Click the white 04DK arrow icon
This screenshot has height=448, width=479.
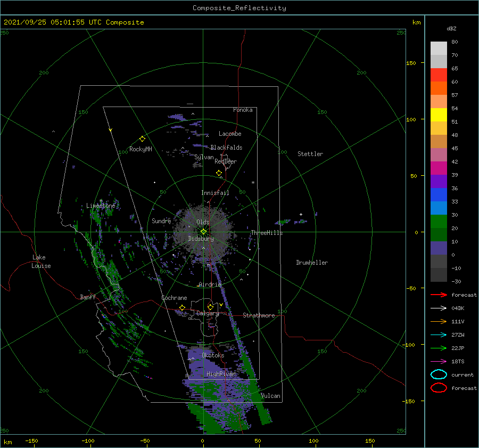click(439, 308)
